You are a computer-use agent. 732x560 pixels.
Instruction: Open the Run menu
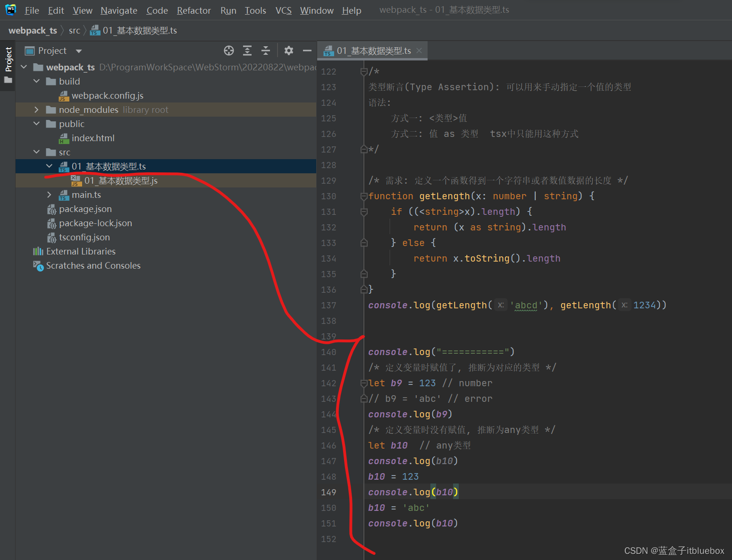228,10
